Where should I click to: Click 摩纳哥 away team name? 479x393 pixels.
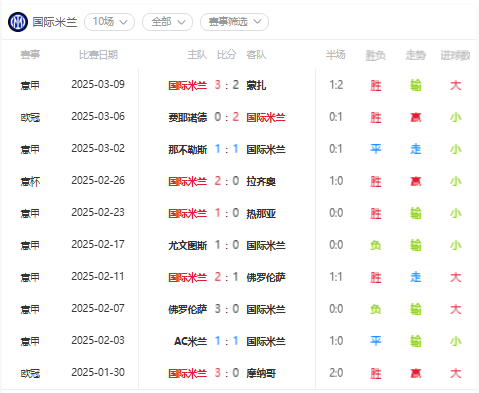(x=261, y=373)
